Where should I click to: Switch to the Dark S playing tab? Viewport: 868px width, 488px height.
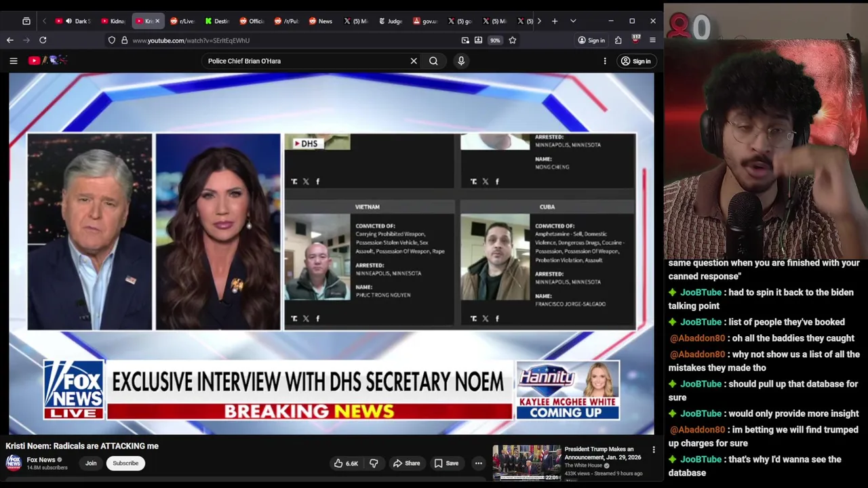click(x=75, y=21)
